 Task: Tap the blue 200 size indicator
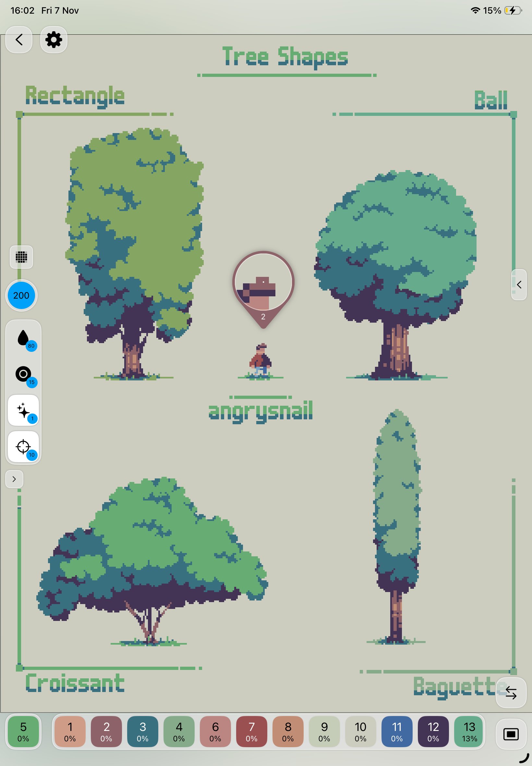(21, 295)
